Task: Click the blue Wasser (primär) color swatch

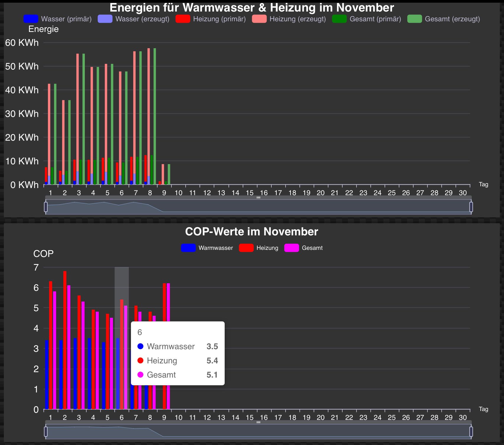Action: tap(31, 19)
